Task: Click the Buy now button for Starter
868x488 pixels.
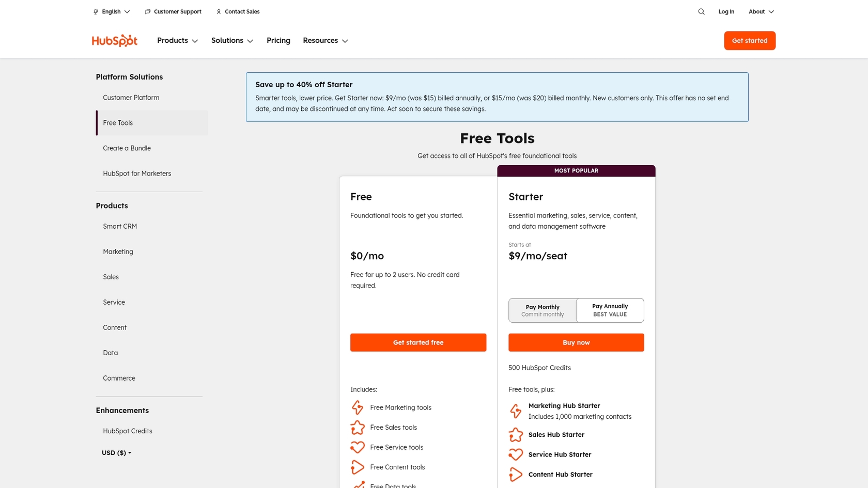Action: click(x=576, y=342)
